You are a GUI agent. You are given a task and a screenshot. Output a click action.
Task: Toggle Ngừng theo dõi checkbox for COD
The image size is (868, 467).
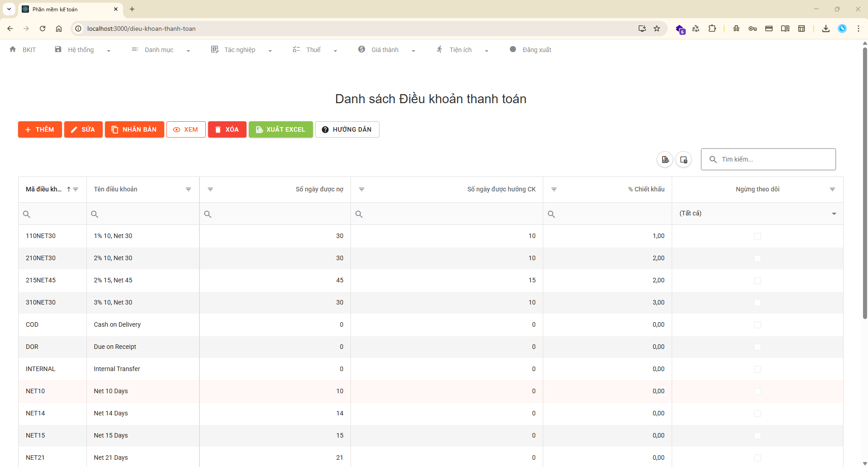pyautogui.click(x=758, y=325)
